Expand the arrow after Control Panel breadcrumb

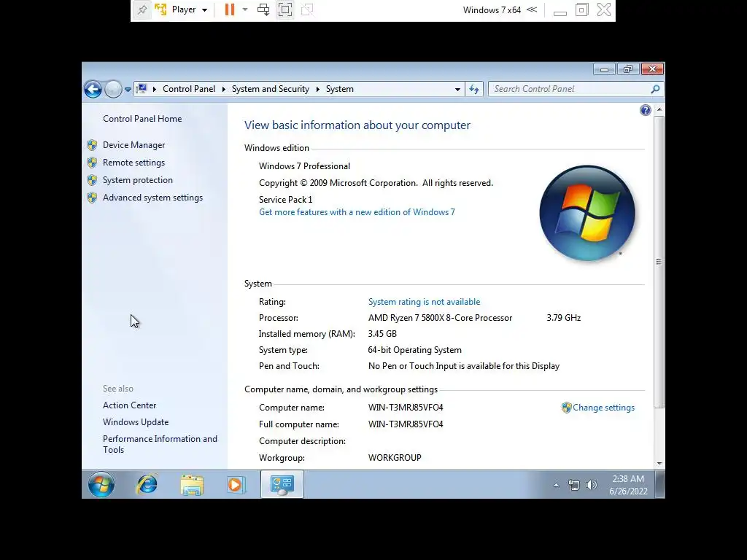coord(223,89)
